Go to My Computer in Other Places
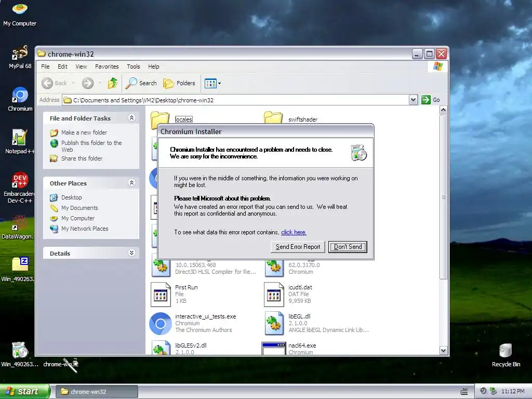The width and height of the screenshot is (532, 399). pos(72,218)
